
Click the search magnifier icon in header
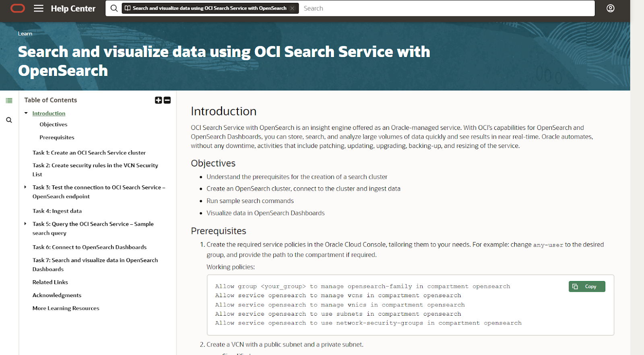tap(114, 8)
